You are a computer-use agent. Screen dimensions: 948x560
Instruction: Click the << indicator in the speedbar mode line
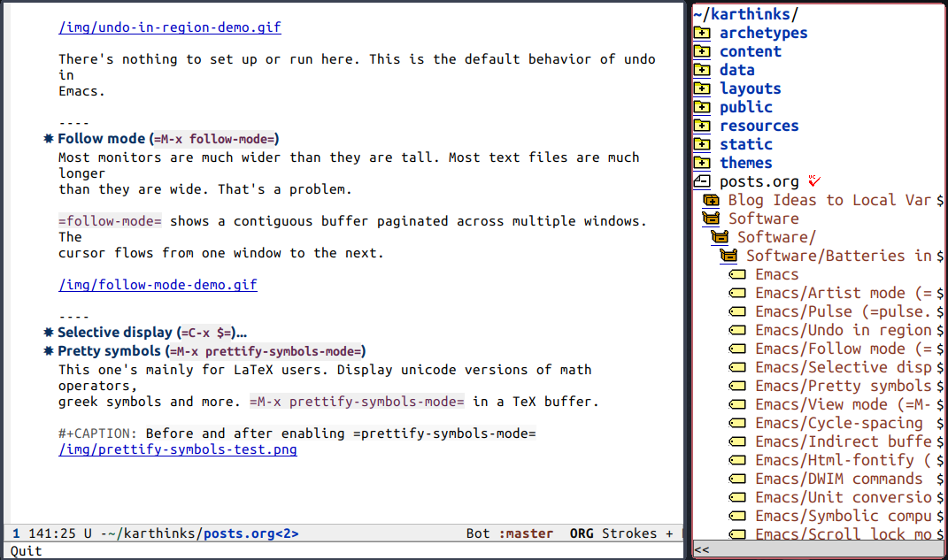[x=702, y=549]
